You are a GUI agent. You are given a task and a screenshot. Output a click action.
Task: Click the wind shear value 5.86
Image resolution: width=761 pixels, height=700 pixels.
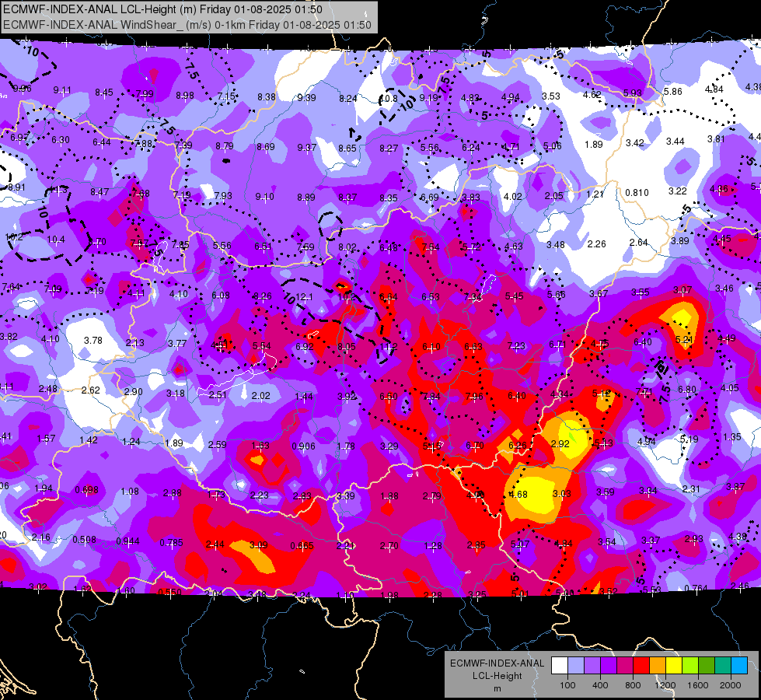[672, 91]
